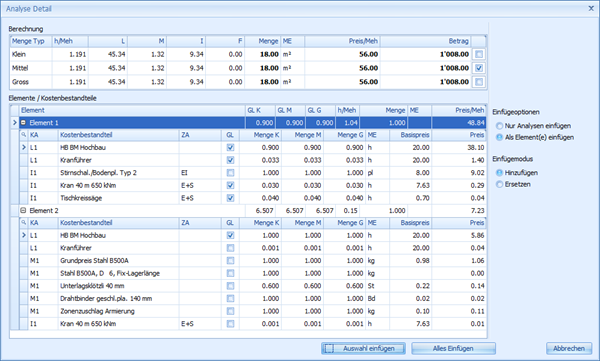The height and width of the screenshot is (361, 600).
Task: Toggle GL checkbox for Kranführer in Element 1
Action: click(x=230, y=160)
